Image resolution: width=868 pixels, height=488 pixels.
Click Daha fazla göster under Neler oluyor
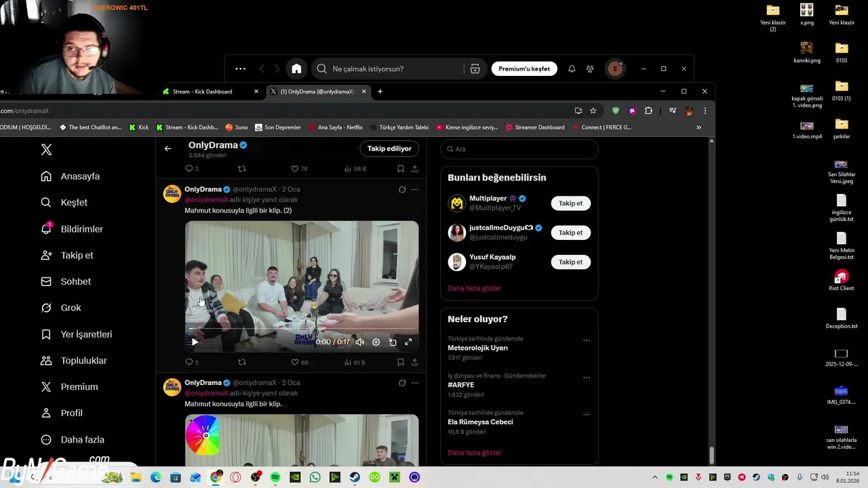point(475,453)
